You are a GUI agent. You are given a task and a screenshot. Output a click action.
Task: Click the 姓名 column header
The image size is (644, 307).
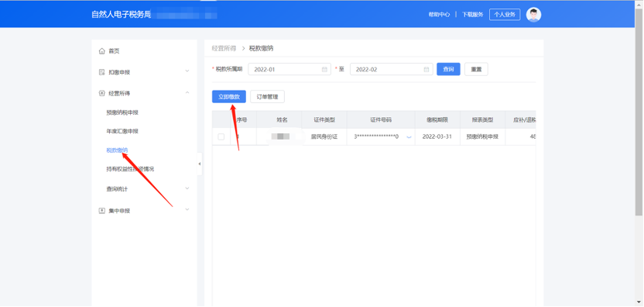(x=283, y=119)
